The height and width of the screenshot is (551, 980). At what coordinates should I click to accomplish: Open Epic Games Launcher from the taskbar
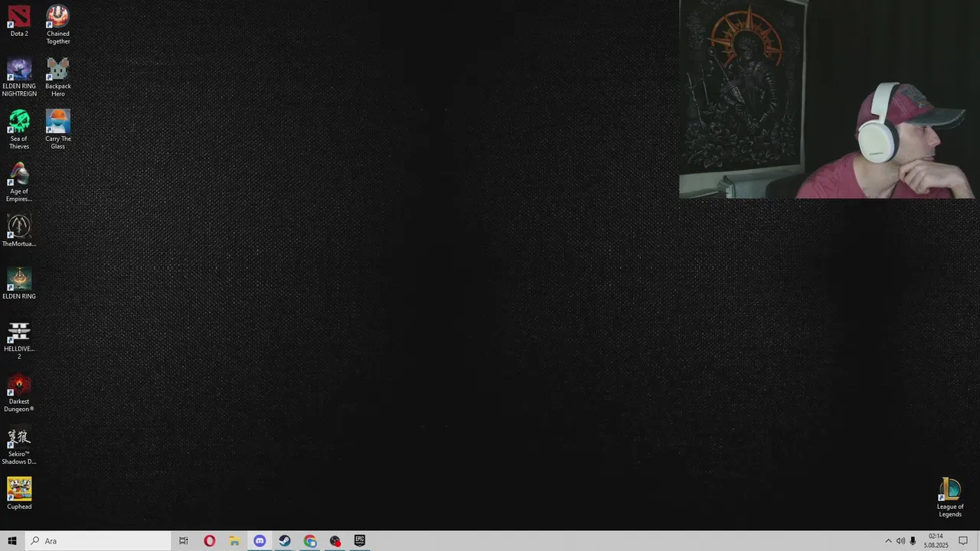tap(360, 541)
